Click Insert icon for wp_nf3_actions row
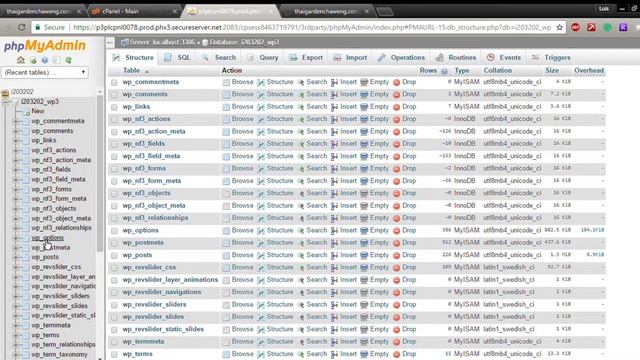Viewport: 640px width, 360px height. click(x=334, y=119)
